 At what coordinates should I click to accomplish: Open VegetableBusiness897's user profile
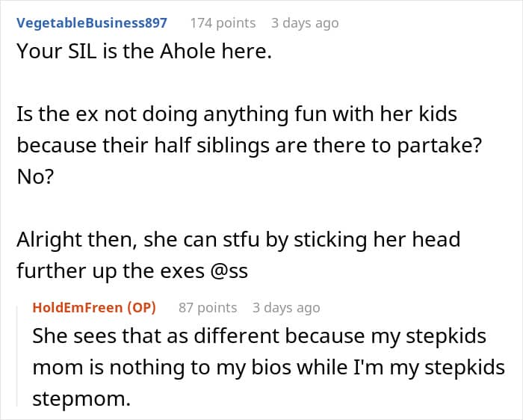[x=92, y=23]
